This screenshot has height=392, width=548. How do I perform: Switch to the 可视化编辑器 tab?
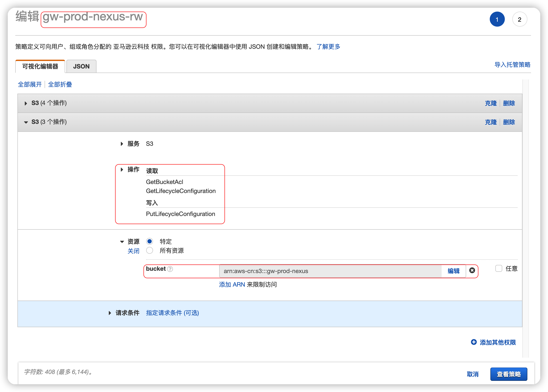(x=40, y=66)
